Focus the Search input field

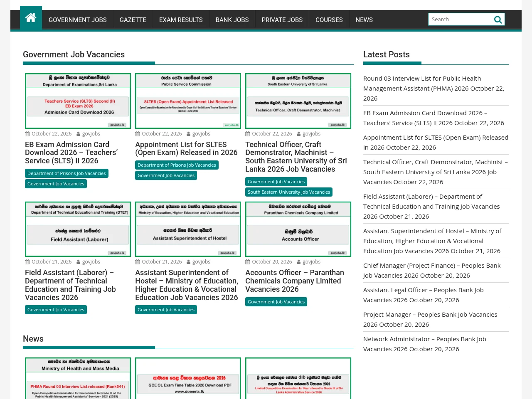[461, 20]
